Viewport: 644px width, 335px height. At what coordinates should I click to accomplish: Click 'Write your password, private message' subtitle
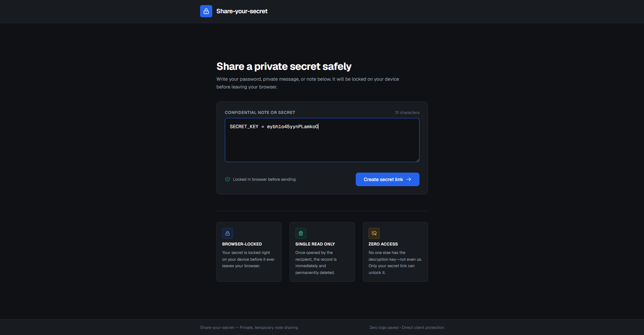(308, 83)
